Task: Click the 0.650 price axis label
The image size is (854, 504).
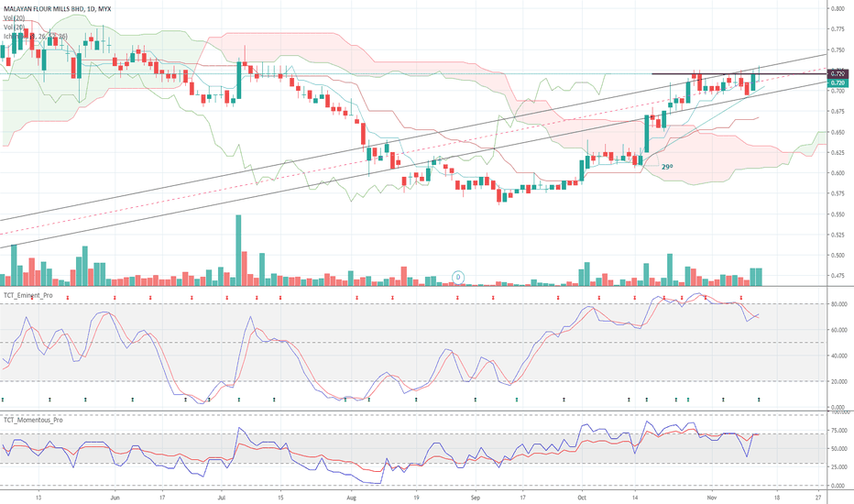Action: (838, 132)
